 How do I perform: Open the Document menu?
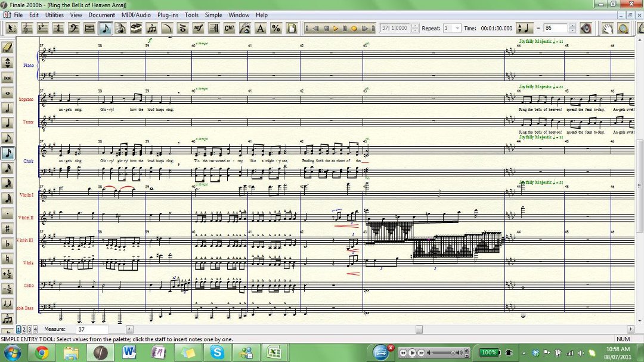tap(101, 15)
